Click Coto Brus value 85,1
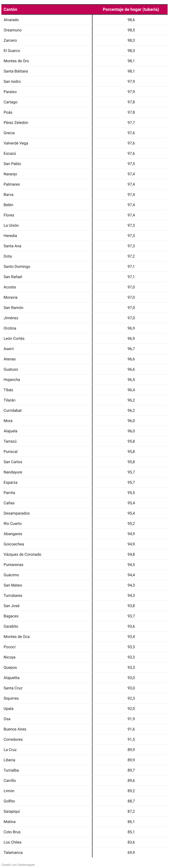 click(131, 832)
